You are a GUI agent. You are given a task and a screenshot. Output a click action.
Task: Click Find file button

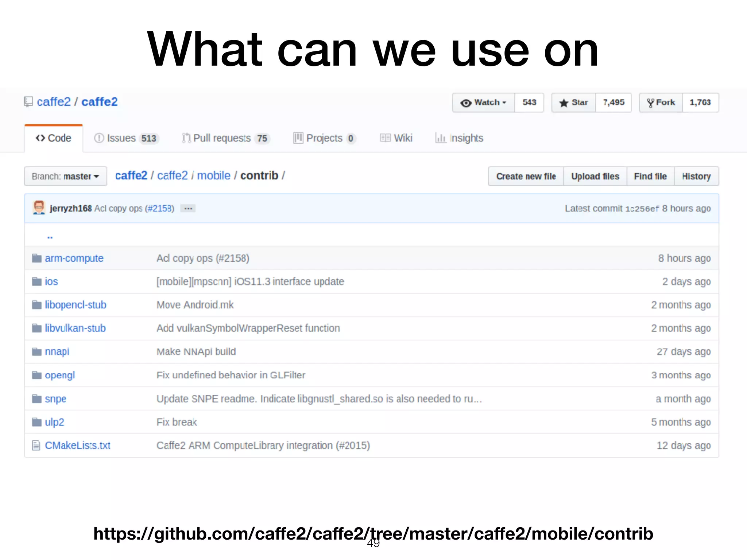click(x=650, y=176)
